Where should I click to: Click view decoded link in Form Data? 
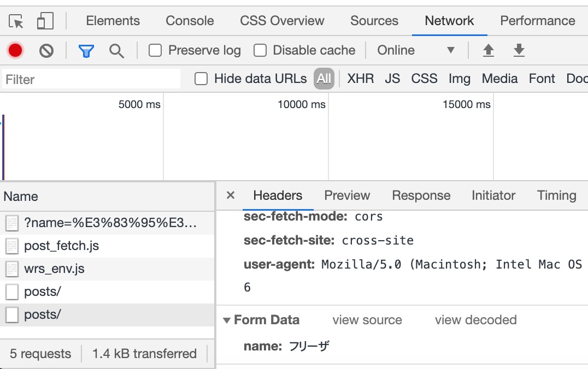(476, 320)
